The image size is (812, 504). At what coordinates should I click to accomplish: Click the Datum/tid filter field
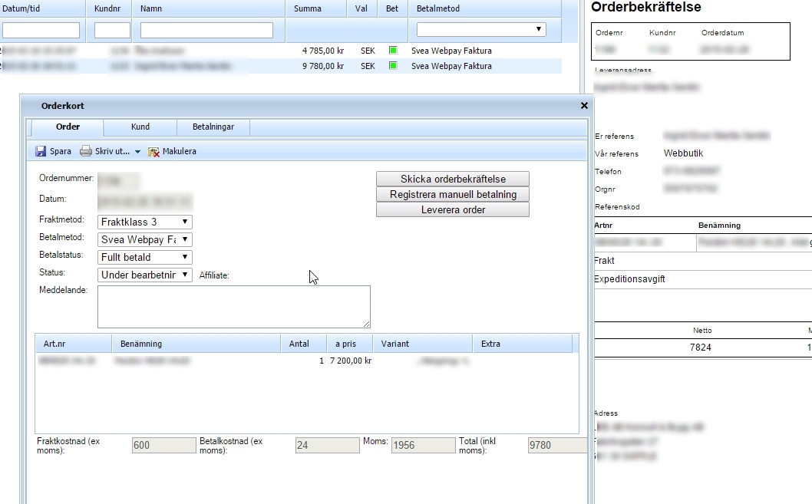pyautogui.click(x=41, y=30)
